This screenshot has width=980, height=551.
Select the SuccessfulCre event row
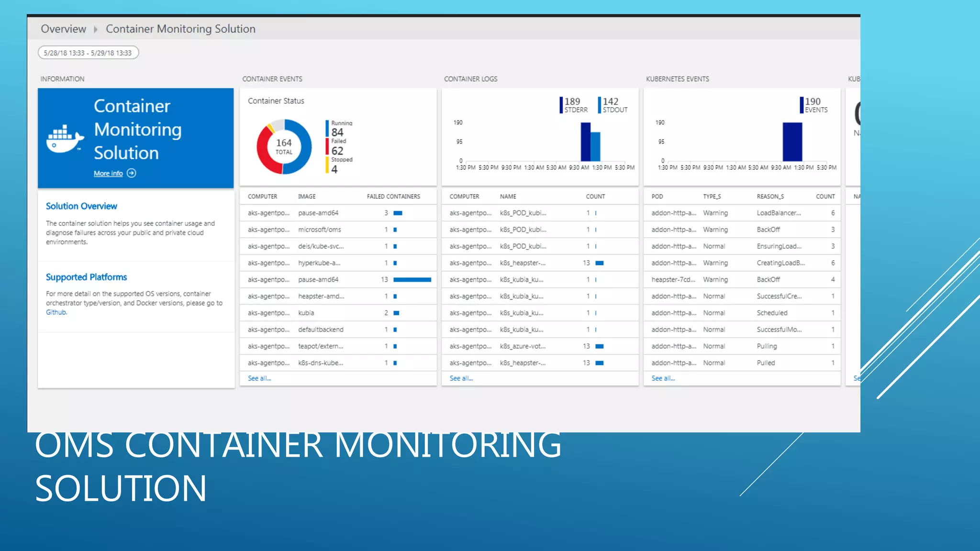click(742, 297)
